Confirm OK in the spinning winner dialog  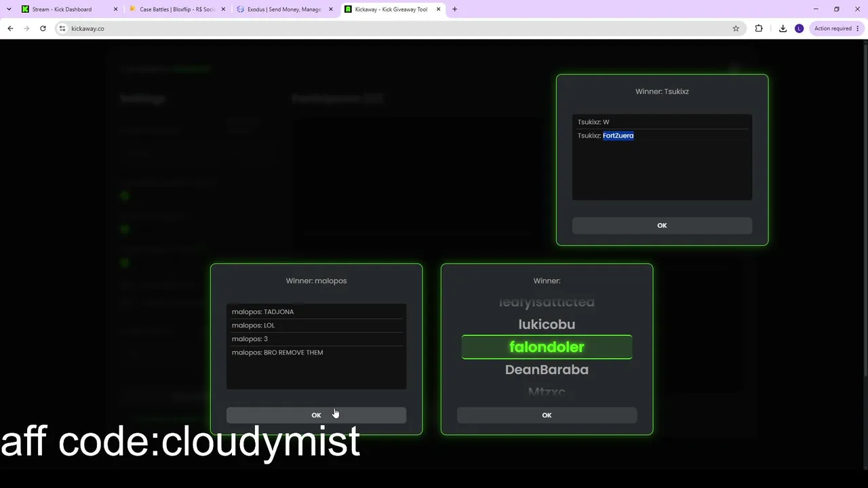pos(547,415)
